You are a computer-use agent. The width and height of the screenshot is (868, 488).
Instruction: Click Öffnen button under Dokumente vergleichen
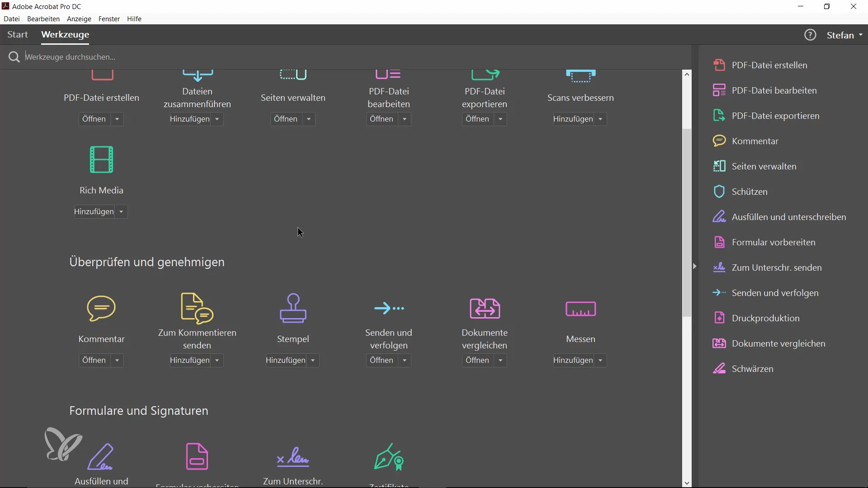coord(477,361)
